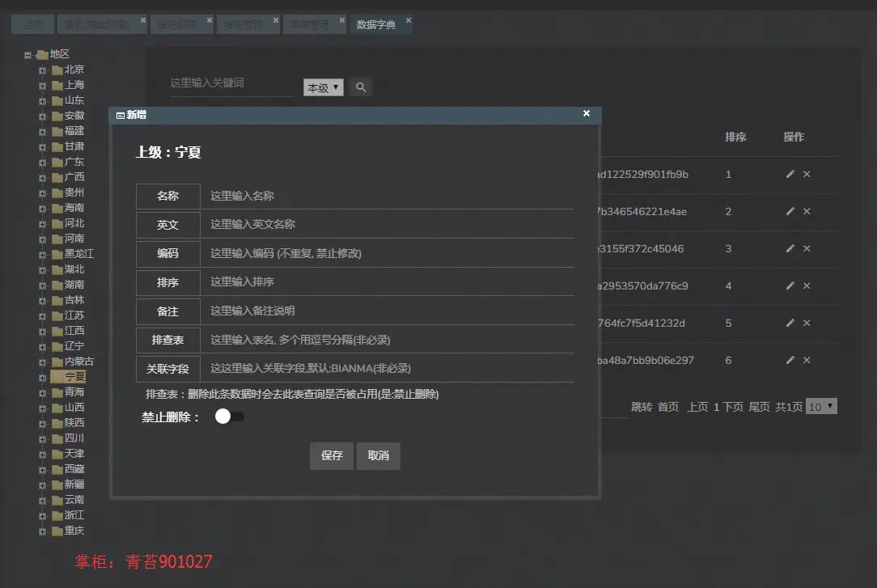877x588 pixels.
Task: Click the search magnifier icon
Action: point(361,87)
